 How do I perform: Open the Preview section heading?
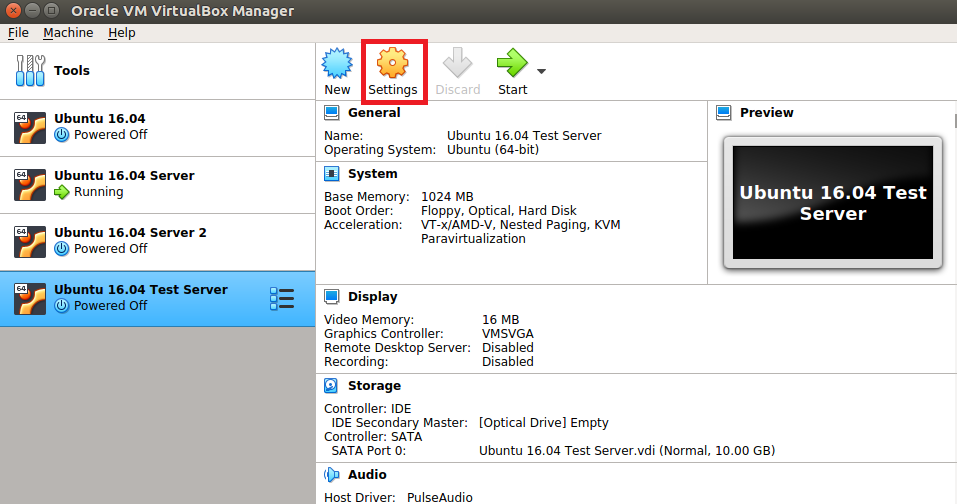(767, 113)
